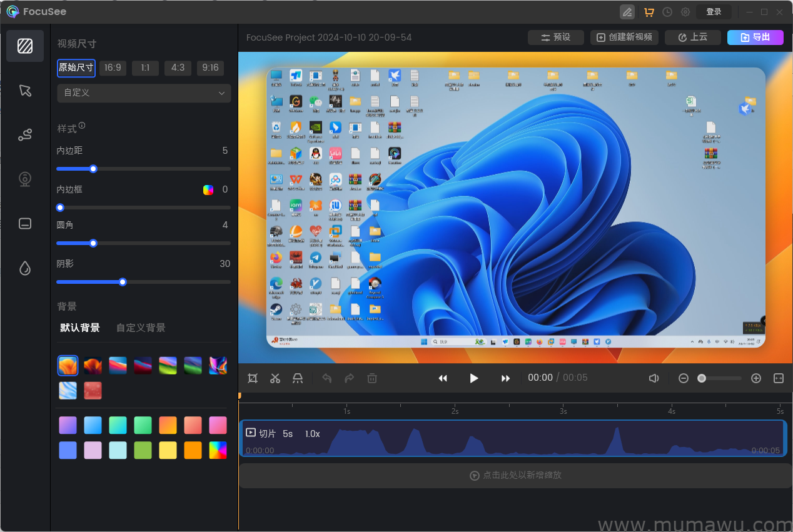This screenshot has height=532, width=793.
Task: Click the 导出 export button
Action: point(755,38)
